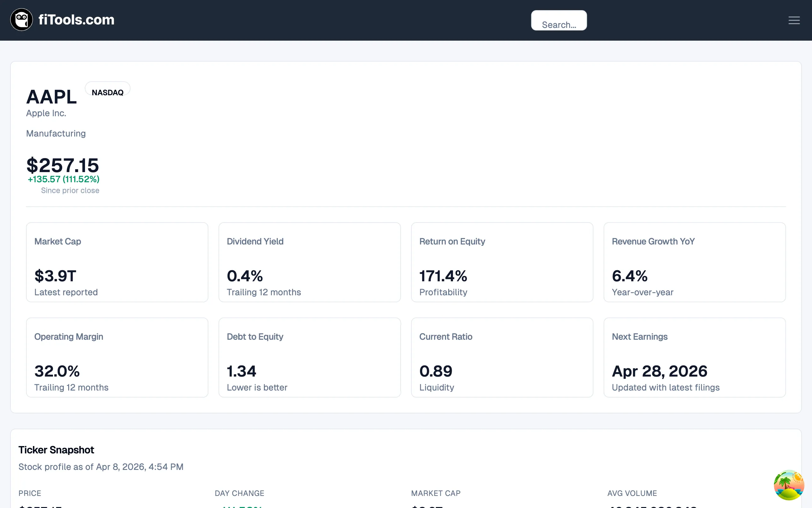Click the $3.9T market cap value
The image size is (812, 508).
[x=56, y=276]
